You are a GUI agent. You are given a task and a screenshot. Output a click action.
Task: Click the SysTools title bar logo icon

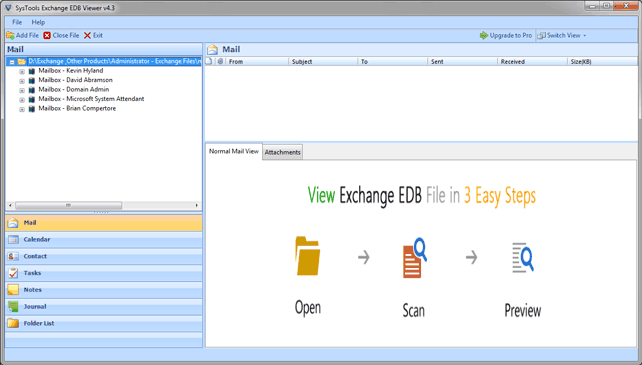8,8
